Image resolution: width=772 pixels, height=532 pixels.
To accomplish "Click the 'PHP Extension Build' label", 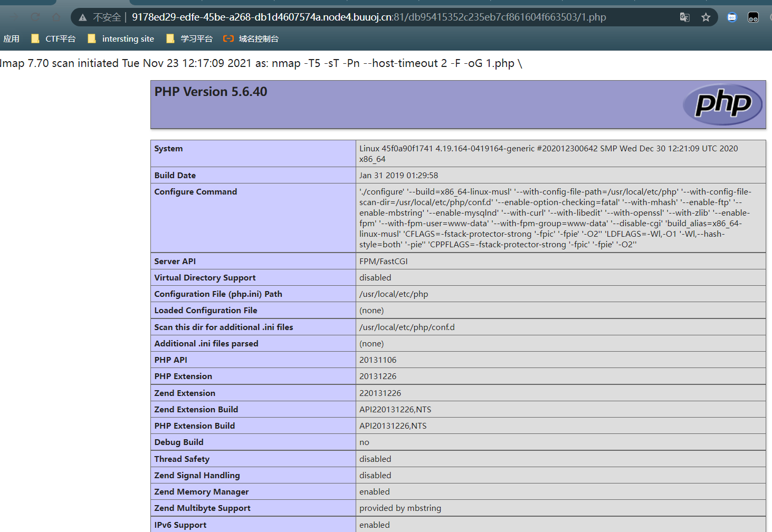I will [x=194, y=426].
